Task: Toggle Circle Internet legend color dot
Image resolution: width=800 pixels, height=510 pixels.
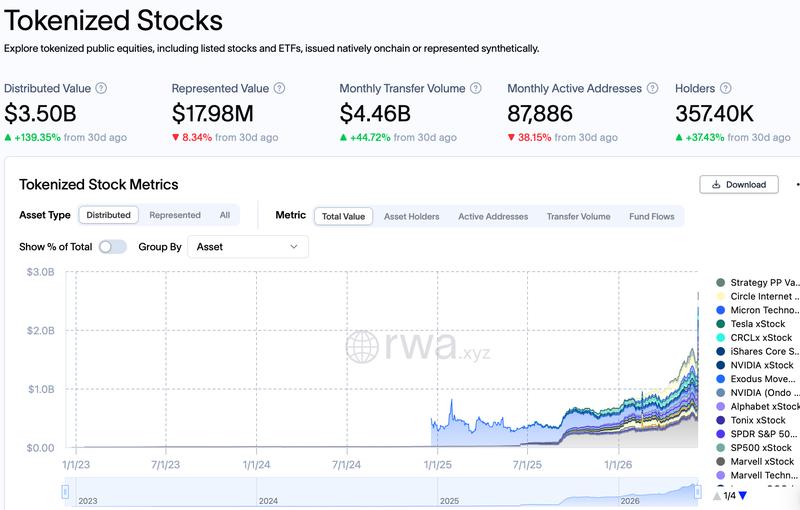Action: point(720,296)
